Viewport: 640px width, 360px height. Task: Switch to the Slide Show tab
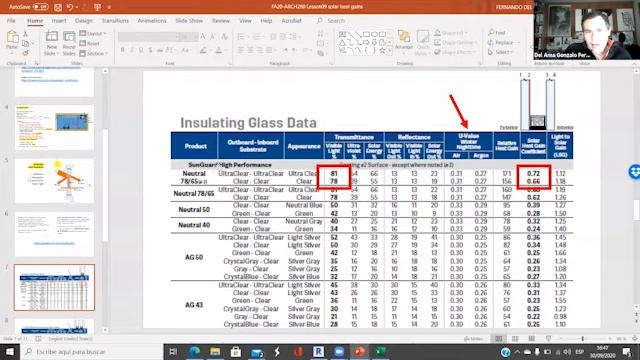[x=189, y=20]
